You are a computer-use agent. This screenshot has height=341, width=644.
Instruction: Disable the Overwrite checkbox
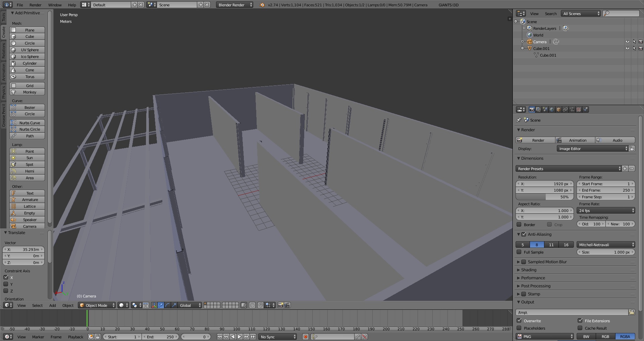519,321
